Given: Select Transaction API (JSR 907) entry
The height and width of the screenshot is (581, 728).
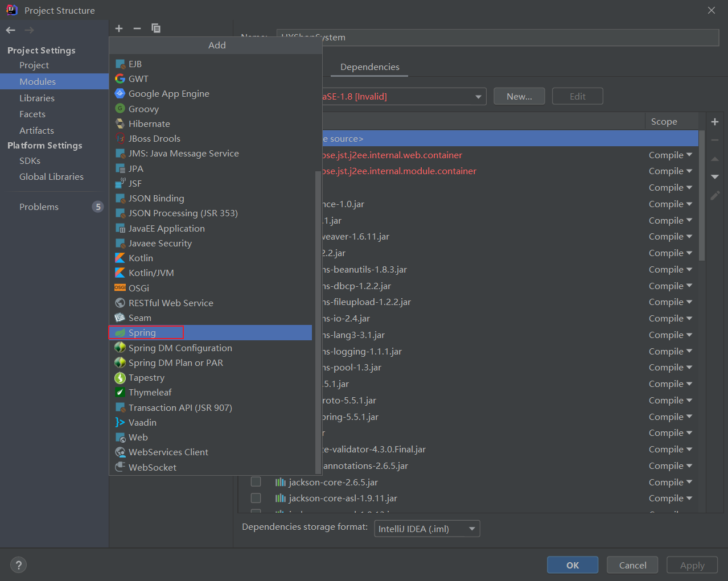Looking at the screenshot, I should point(210,407).
